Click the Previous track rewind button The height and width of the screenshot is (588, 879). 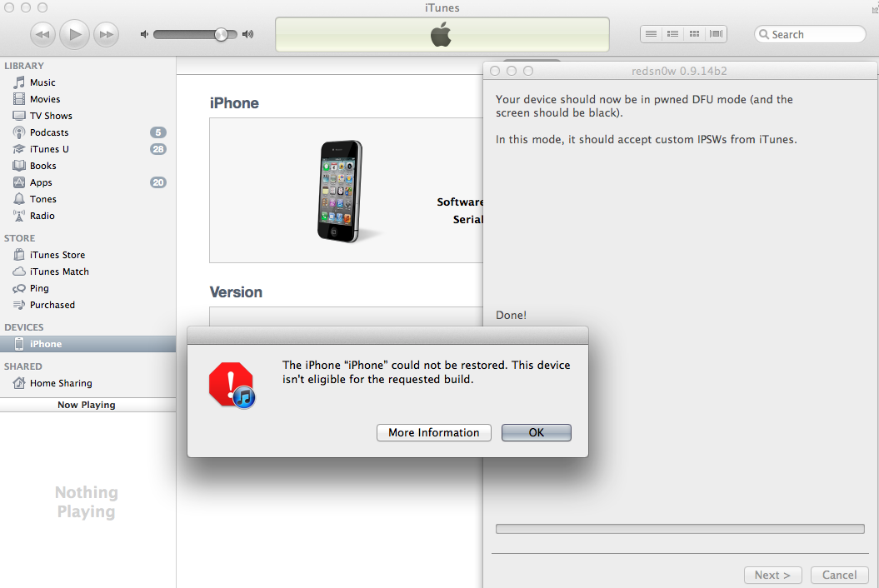click(x=42, y=34)
